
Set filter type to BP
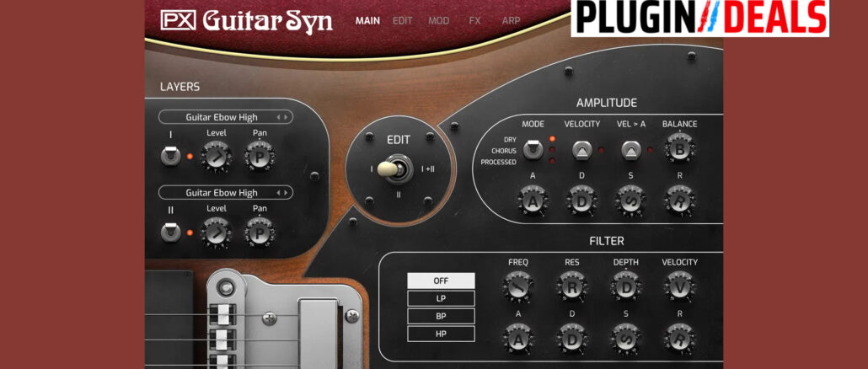(x=441, y=316)
